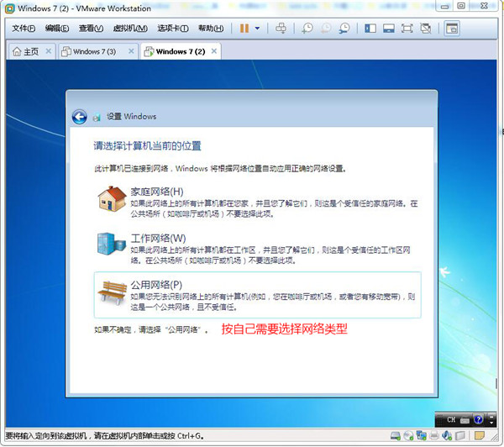Click the house icon for home network
The width and height of the screenshot is (504, 447).
point(112,199)
